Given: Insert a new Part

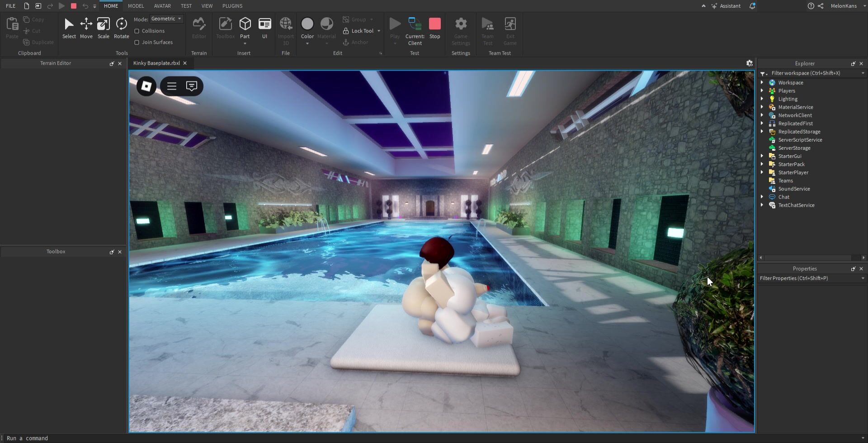Looking at the screenshot, I should point(245,28).
